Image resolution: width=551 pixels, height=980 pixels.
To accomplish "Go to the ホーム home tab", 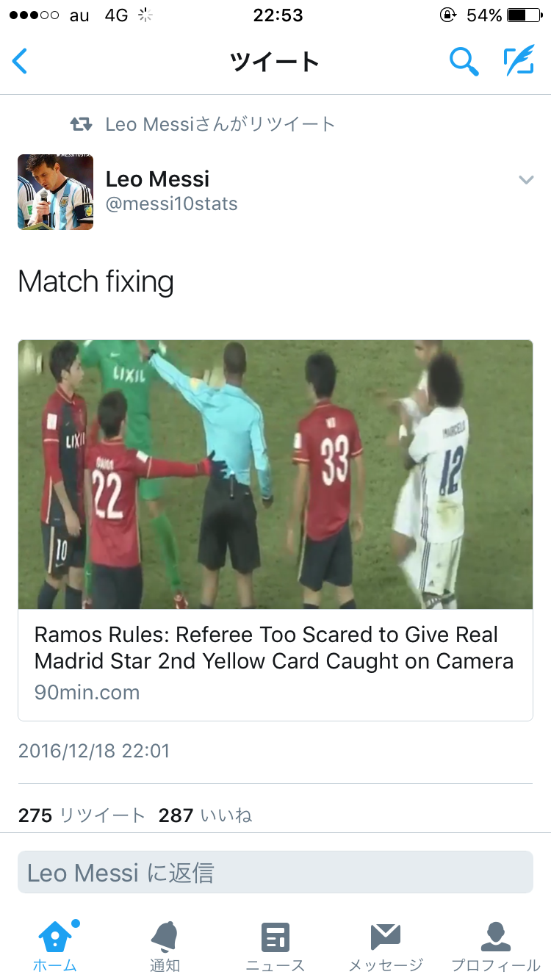I will point(55,946).
